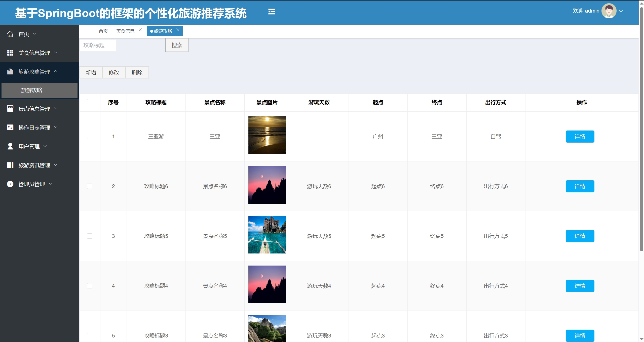Viewport: 644px width, 342px height.
Task: Expand the 美食信息管理 chevron
Action: [x=56, y=52]
